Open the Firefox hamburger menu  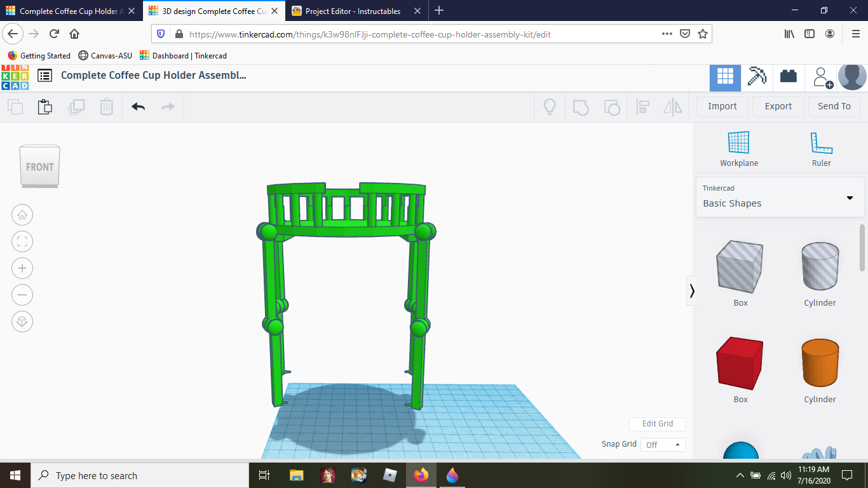(855, 34)
